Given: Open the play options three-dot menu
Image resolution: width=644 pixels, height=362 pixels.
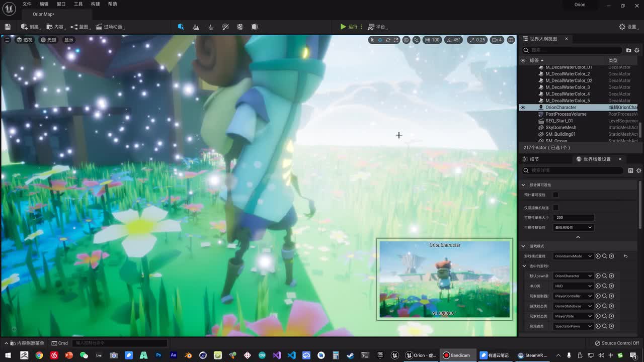Looking at the screenshot, I should click(361, 27).
